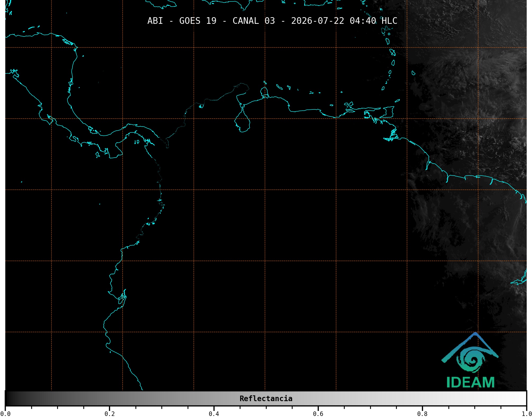The height and width of the screenshot is (417, 532).
Task: Click the colorbar tick label 0.8
Action: click(422, 414)
